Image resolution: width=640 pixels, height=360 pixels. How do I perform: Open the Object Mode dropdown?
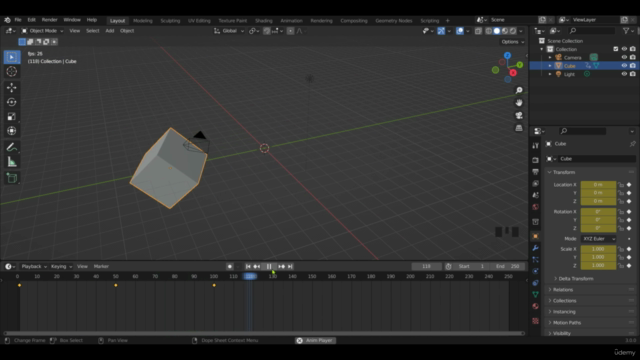coord(42,31)
